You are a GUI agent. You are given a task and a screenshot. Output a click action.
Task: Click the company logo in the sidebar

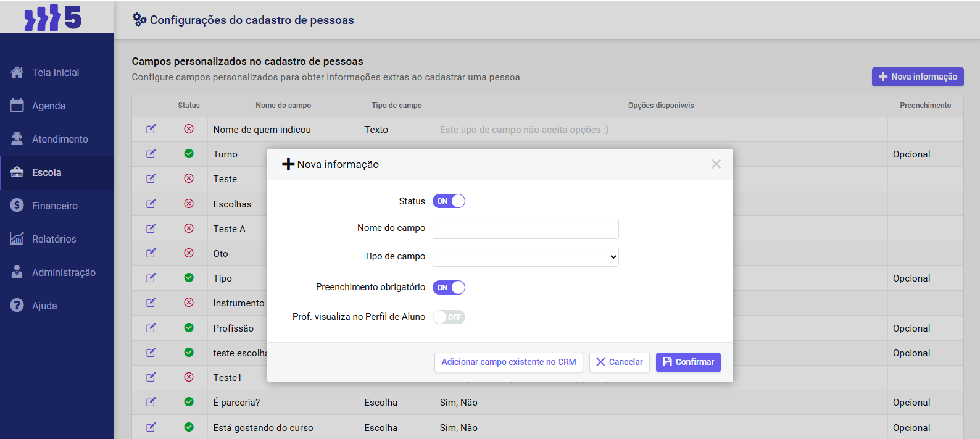(x=53, y=17)
